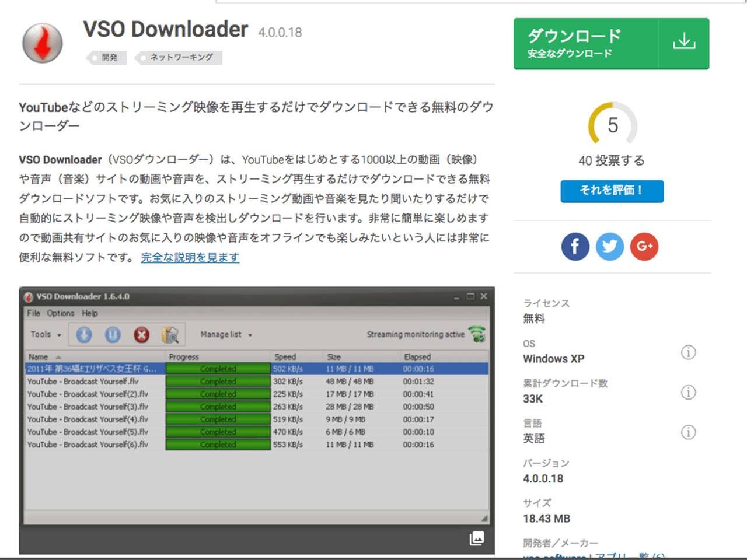This screenshot has width=747, height=560.
Task: Click the red cancel X toolbar icon
Action: [x=141, y=334]
